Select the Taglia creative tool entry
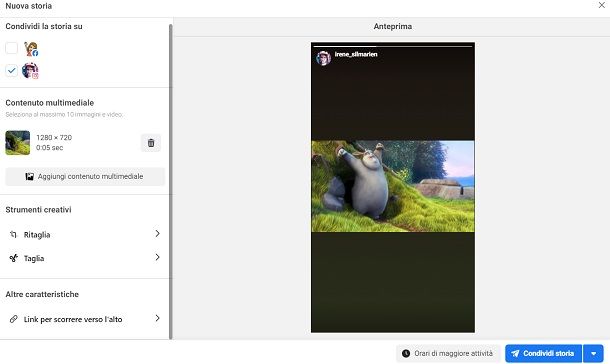 tap(85, 258)
